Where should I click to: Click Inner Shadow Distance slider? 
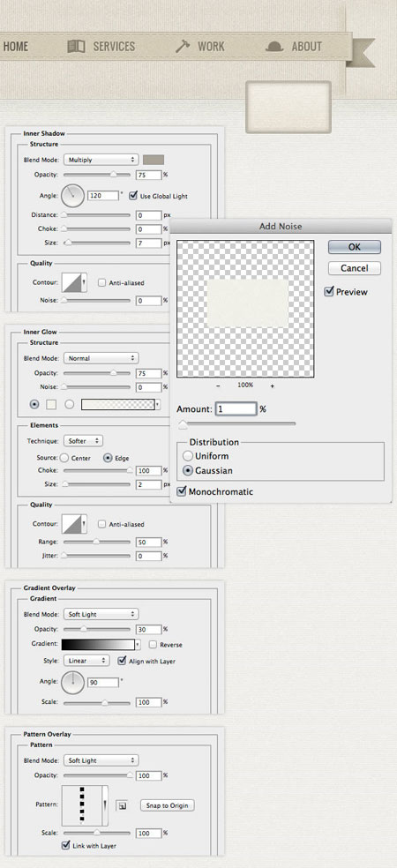click(97, 214)
